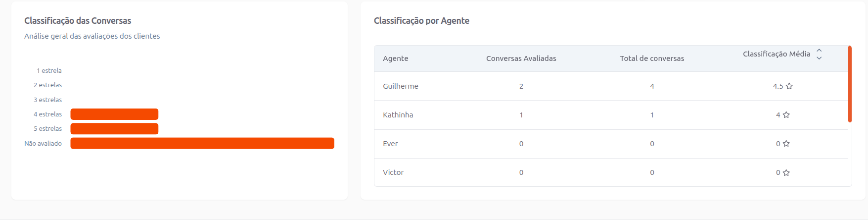
Task: Click the star icon in Victor's row
Action: pos(786,173)
